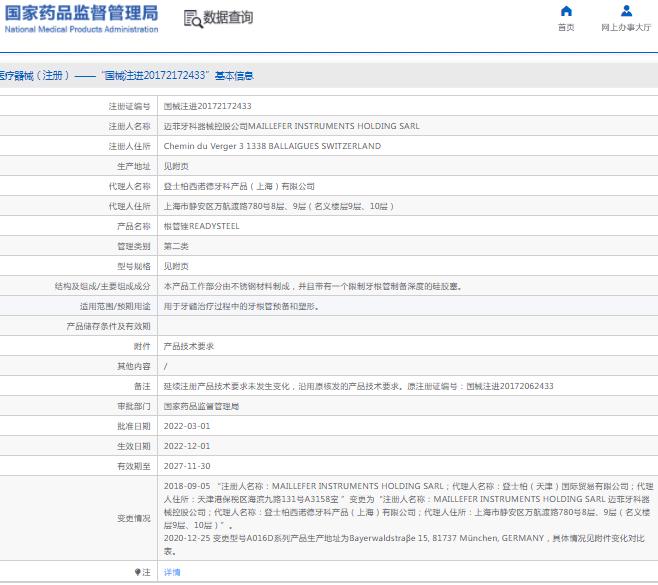Click the 代理人住所 field label

(x=129, y=206)
